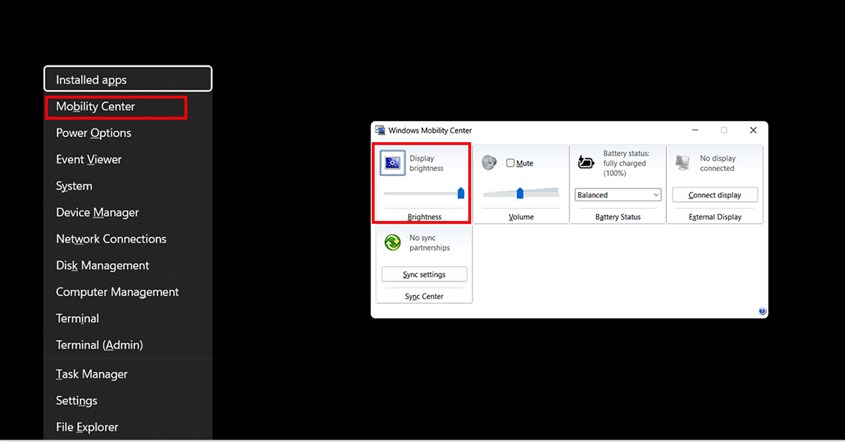Click the Windows Mobility Center title icon

[380, 130]
